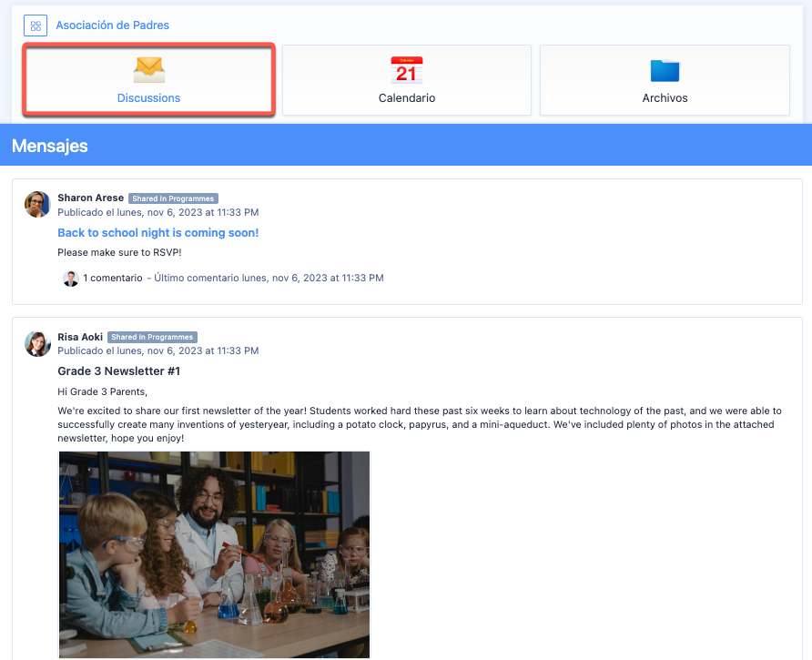Click Shared in Programmes badge on Sharon's post

[173, 198]
